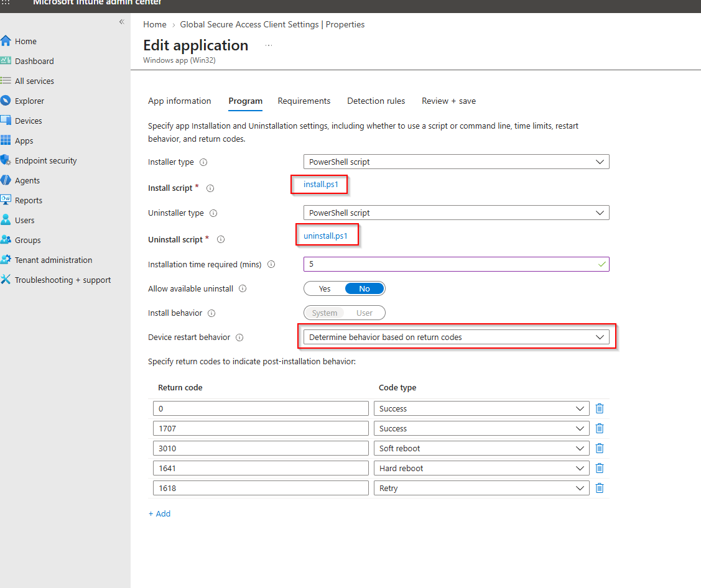The height and width of the screenshot is (588, 701).
Task: Delete the return code 1618 row
Action: click(x=600, y=488)
